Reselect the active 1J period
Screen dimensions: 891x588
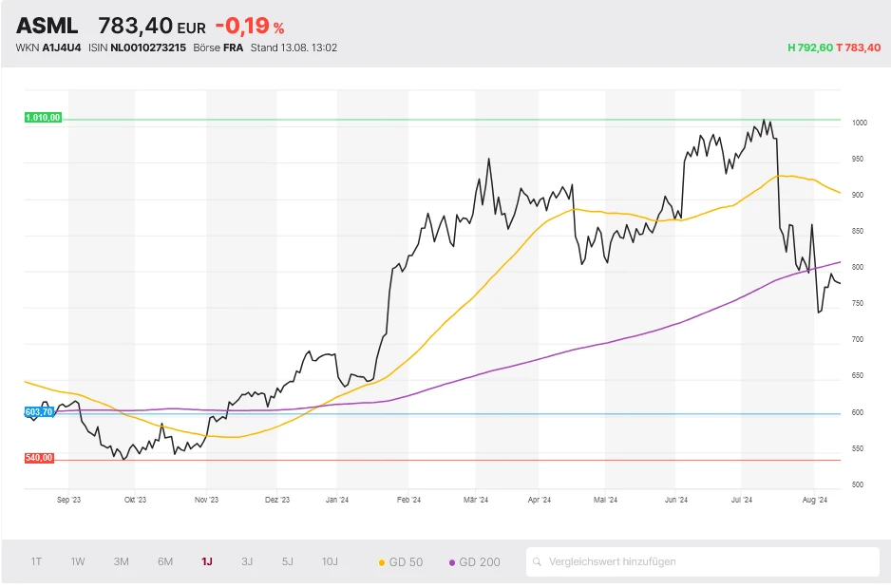coord(206,561)
